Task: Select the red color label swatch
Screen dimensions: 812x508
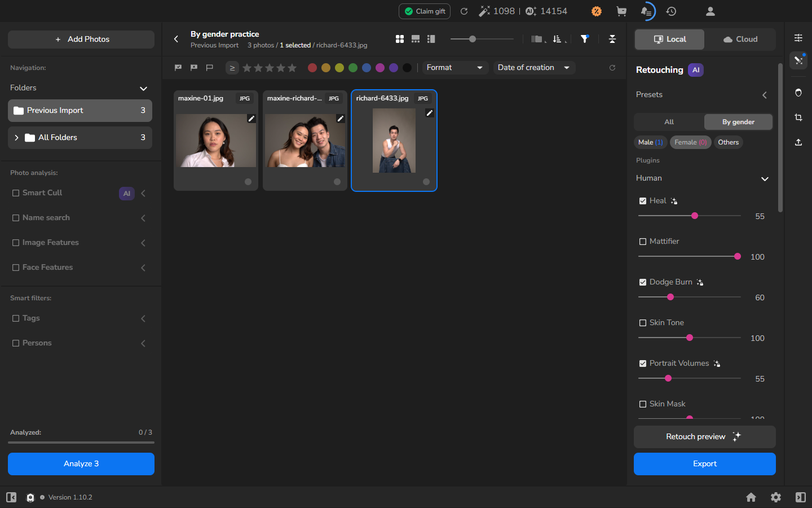Action: coord(312,68)
